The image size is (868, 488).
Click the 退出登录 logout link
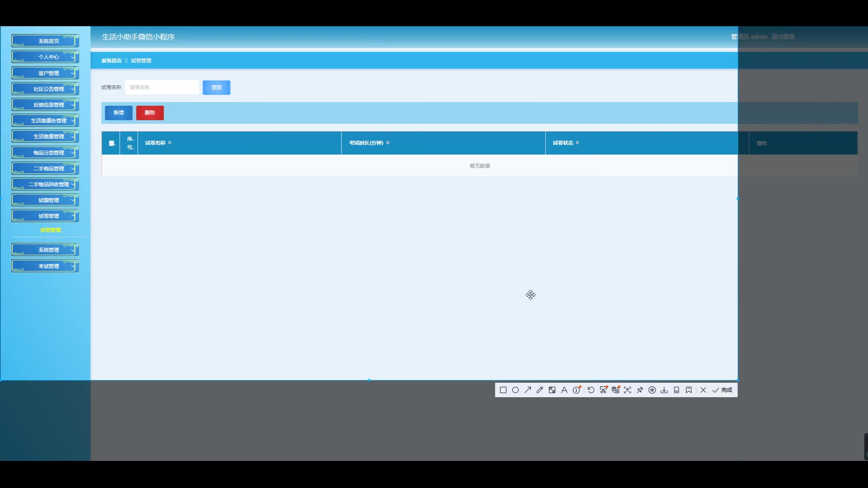tap(783, 37)
